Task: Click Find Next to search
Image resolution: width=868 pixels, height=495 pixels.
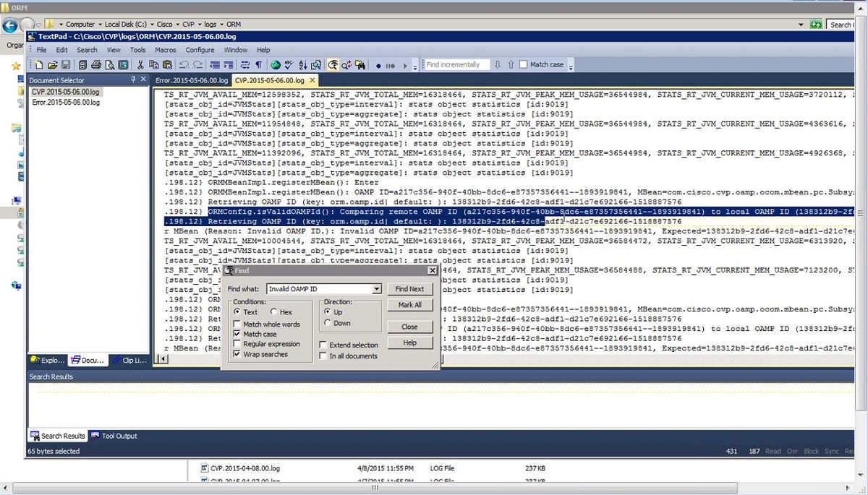Action: tap(410, 289)
